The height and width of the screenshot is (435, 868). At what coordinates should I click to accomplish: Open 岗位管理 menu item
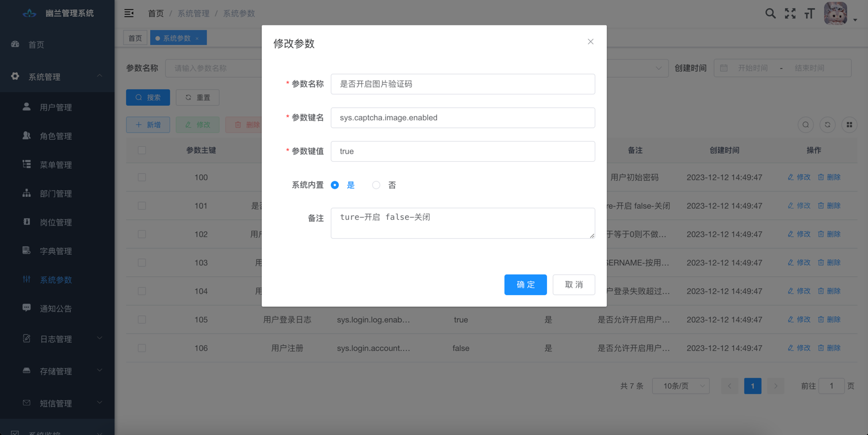point(57,223)
